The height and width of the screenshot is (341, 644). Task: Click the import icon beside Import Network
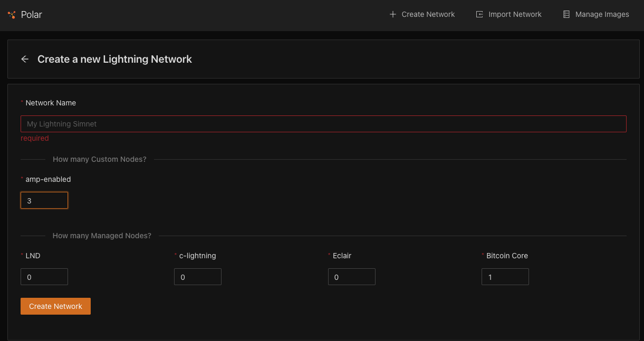479,14
